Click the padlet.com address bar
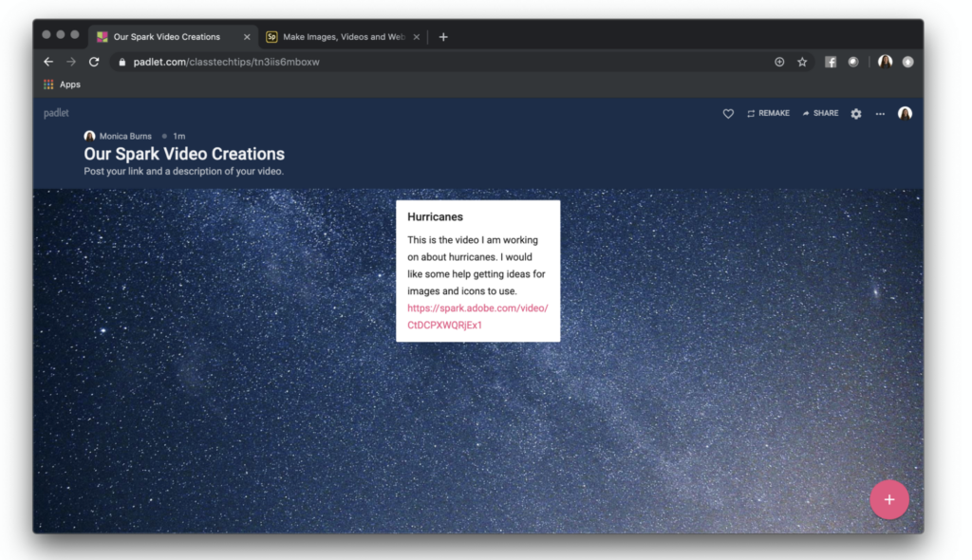972x560 pixels. tap(427, 62)
